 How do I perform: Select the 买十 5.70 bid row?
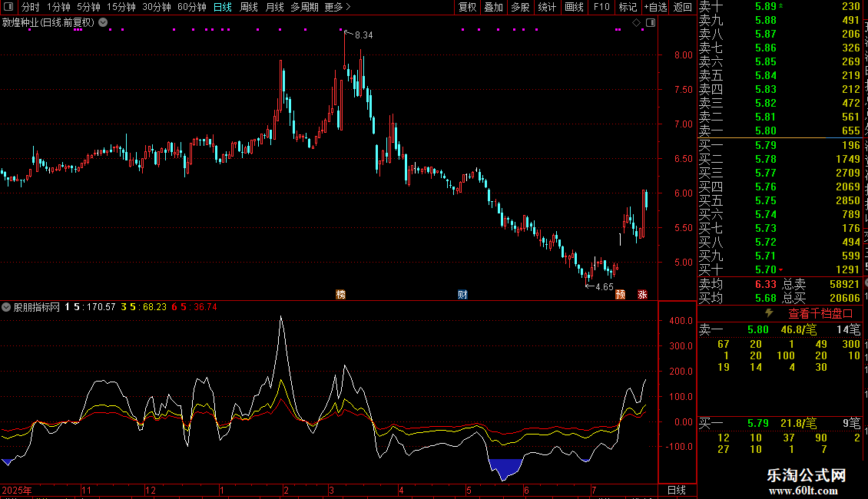pyautogui.click(x=780, y=269)
